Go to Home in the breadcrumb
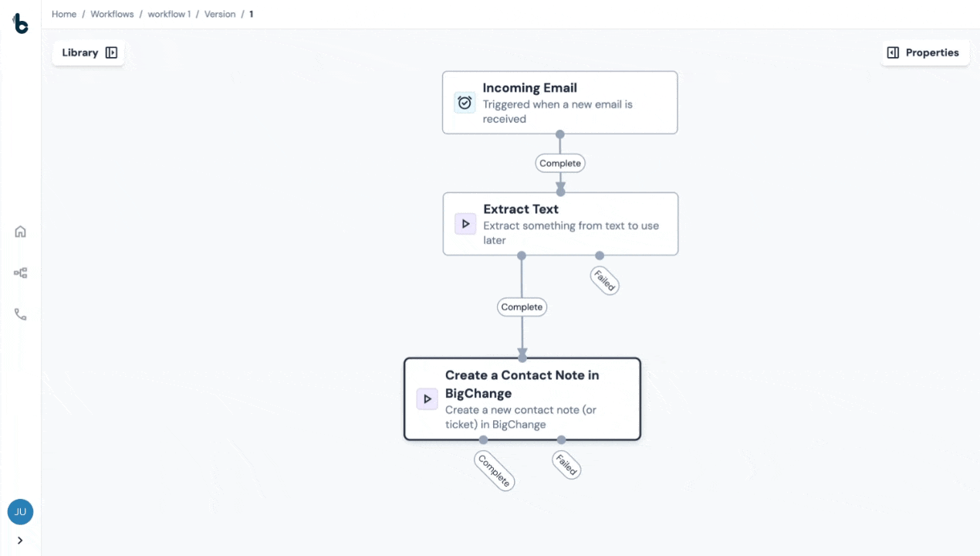 [x=64, y=14]
